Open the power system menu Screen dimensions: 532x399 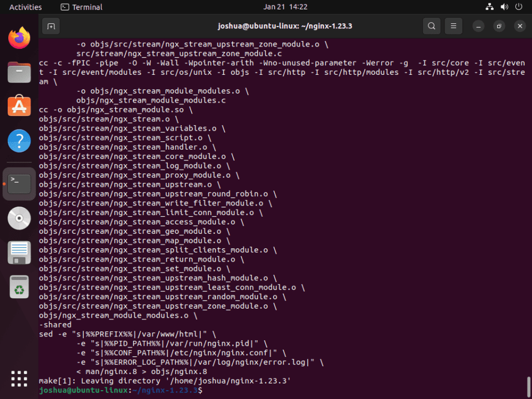[519, 7]
